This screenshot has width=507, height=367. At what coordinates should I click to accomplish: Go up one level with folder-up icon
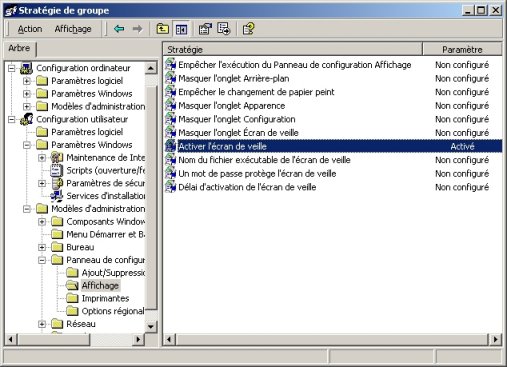pyautogui.click(x=162, y=29)
